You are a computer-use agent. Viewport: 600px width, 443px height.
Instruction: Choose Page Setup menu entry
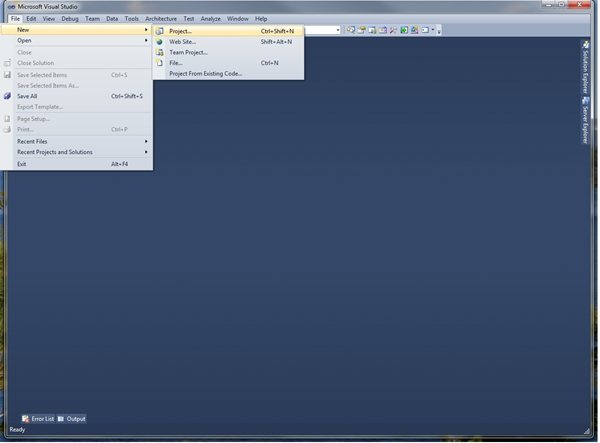coord(77,119)
